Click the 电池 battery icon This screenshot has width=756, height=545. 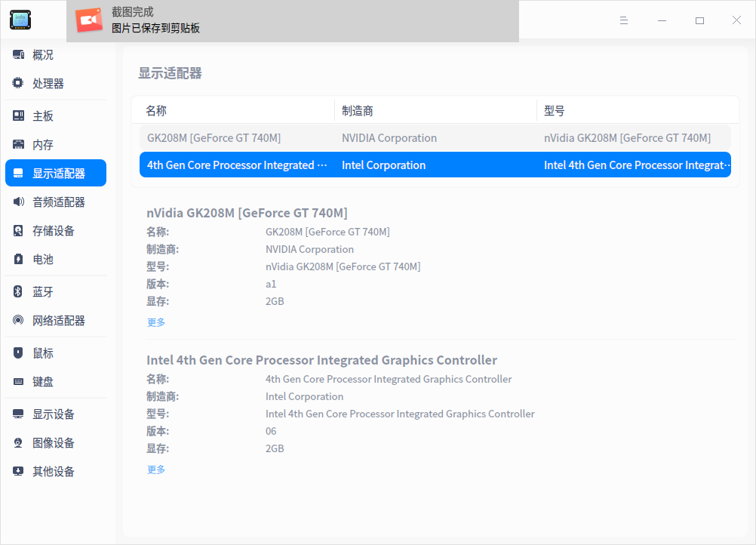pos(18,259)
